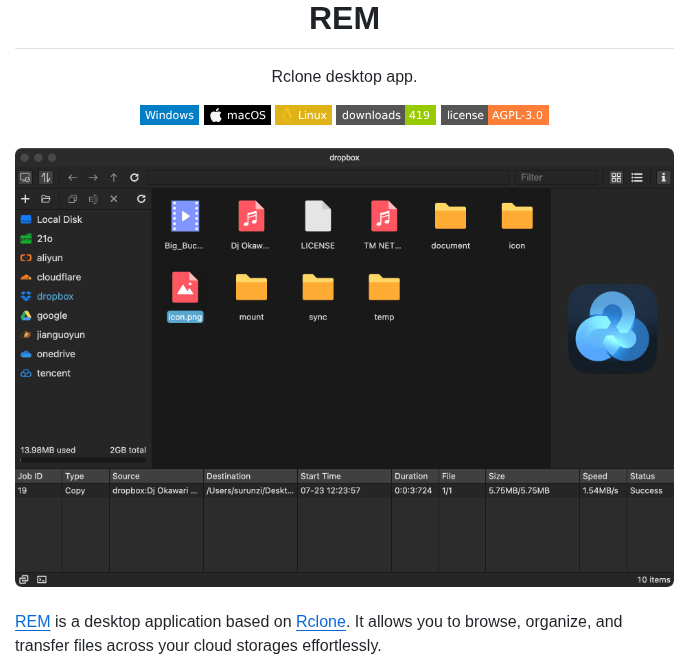Image resolution: width=687 pixels, height=660 pixels.
Task: Click the rename remote icon
Action: point(93,199)
